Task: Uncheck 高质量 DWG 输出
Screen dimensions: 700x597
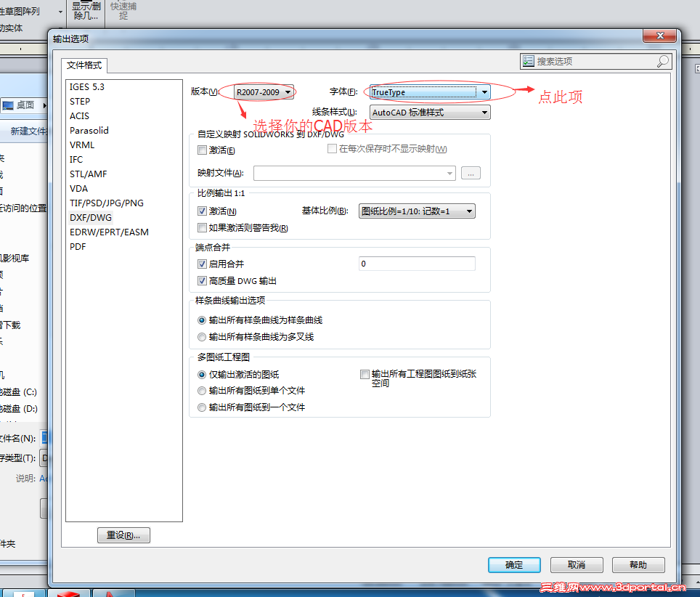Action: [201, 281]
